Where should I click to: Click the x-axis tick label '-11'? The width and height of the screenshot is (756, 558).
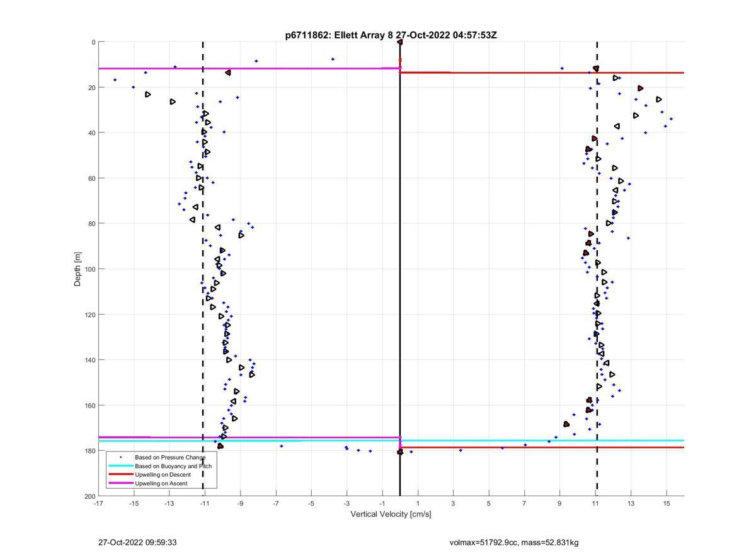(x=205, y=503)
